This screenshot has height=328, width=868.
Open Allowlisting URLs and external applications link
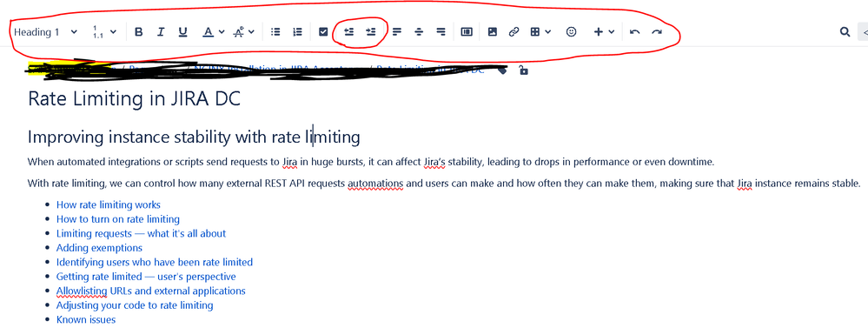[150, 291]
